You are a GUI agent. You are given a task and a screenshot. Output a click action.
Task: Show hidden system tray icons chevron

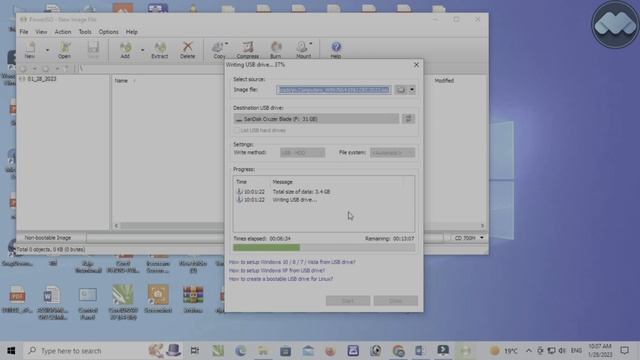click(x=529, y=351)
